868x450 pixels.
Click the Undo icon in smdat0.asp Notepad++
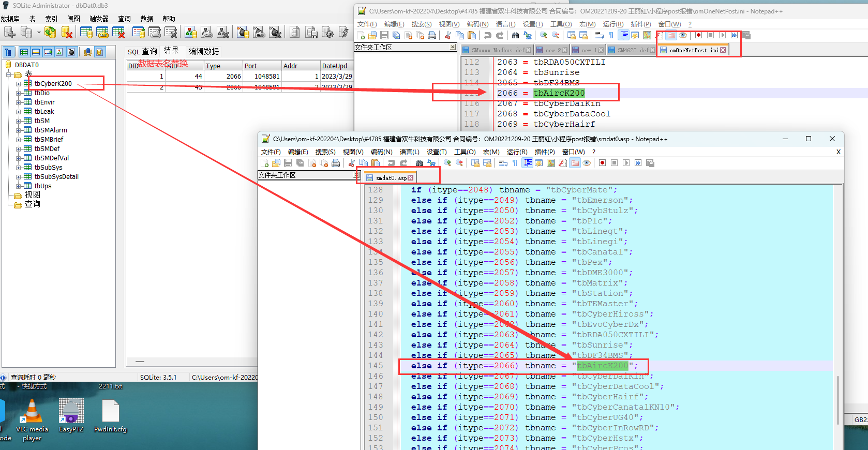pyautogui.click(x=392, y=163)
